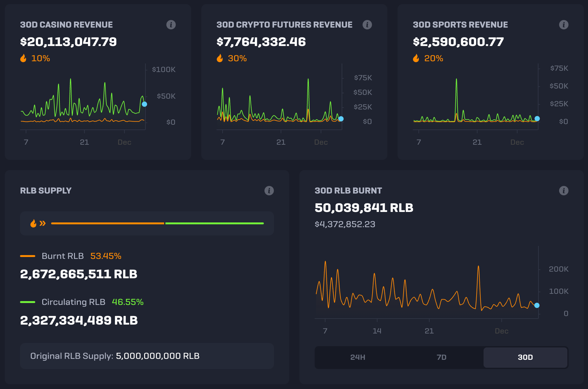This screenshot has width=588, height=389.
Task: Click blue endpoint dot on Sports chart
Action: (537, 119)
